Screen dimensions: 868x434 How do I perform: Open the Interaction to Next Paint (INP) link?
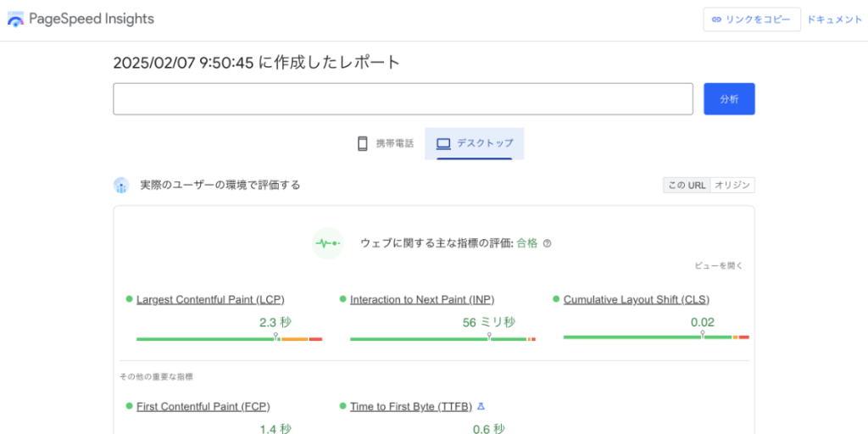pyautogui.click(x=422, y=299)
